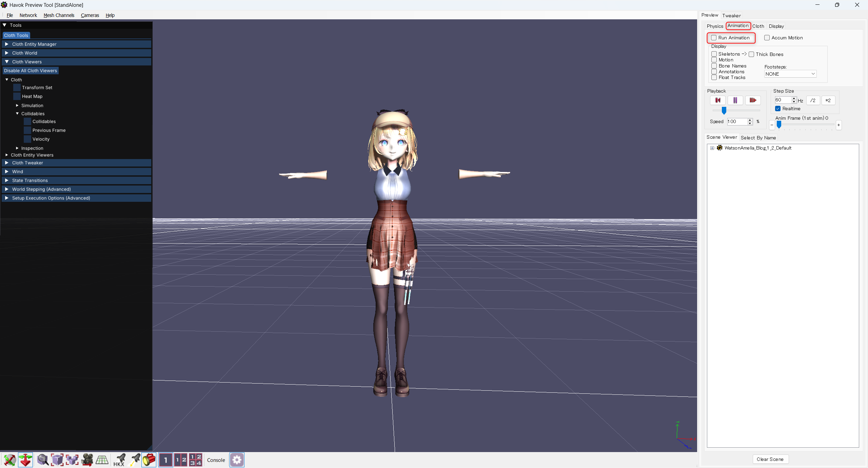This screenshot has height=468, width=868.
Task: Click the Speed percentage input field
Action: (x=737, y=121)
